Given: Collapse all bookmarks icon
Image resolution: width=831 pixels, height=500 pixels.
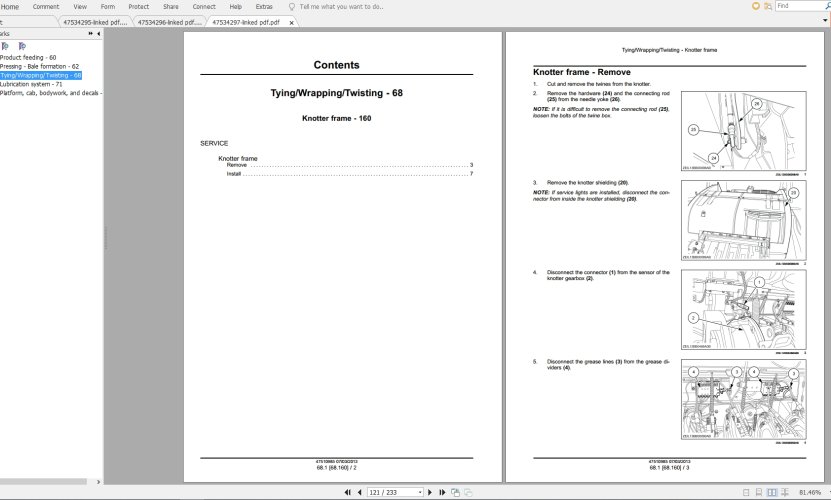Looking at the screenshot, I should pos(22,45).
